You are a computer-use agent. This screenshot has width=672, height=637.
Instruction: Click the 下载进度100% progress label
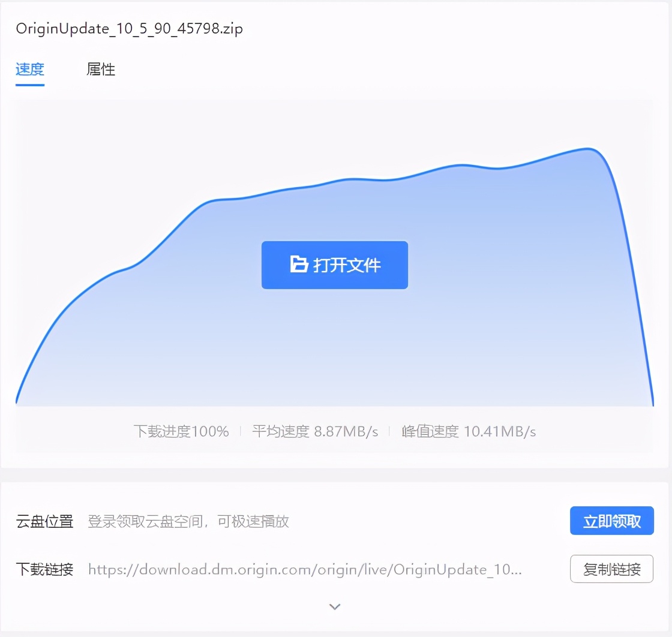181,431
